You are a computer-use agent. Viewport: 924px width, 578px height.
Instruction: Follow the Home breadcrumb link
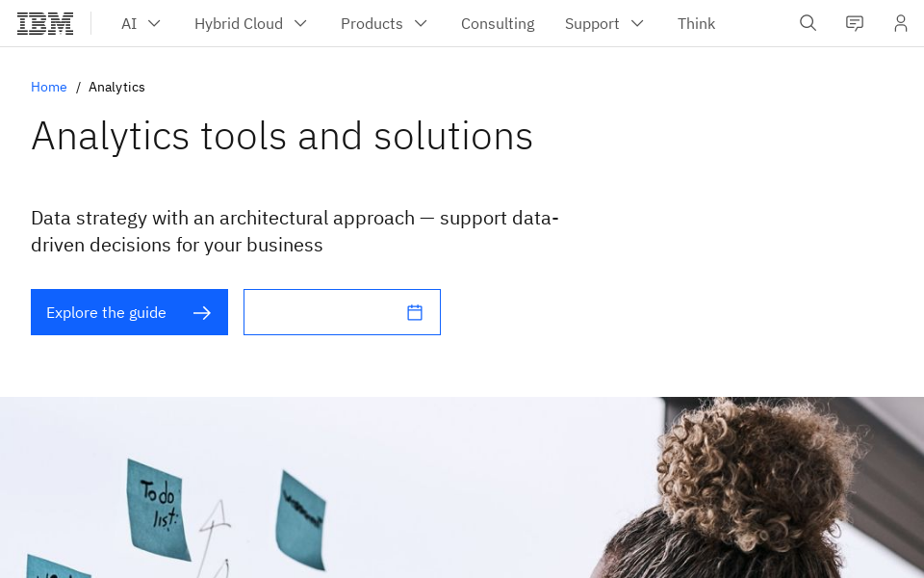[x=49, y=87]
